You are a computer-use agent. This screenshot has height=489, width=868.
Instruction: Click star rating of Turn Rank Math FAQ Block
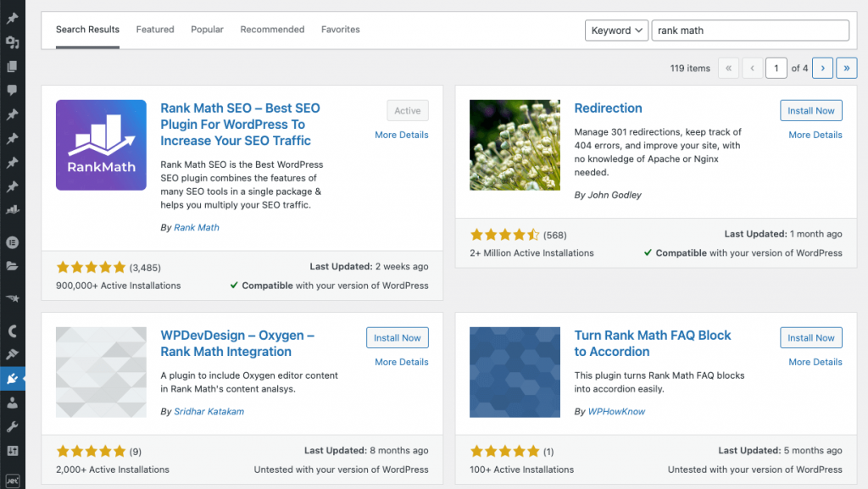(x=505, y=452)
